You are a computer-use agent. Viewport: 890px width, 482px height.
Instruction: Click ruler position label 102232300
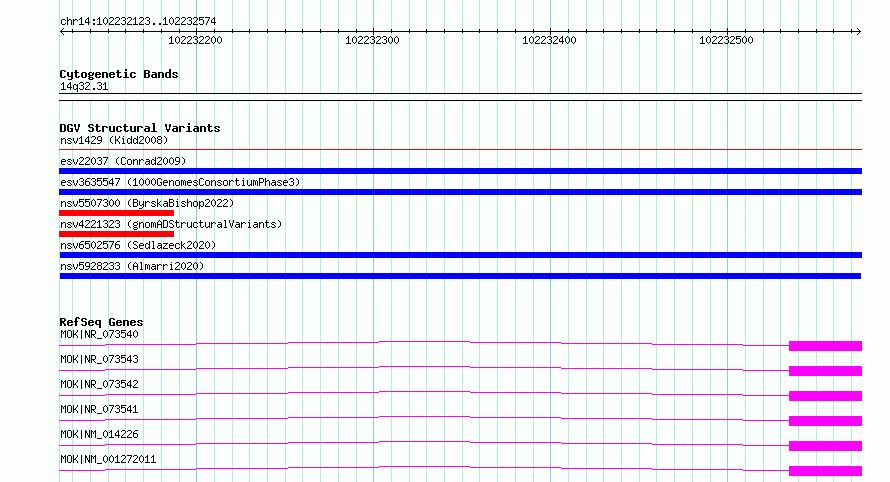[x=372, y=40]
